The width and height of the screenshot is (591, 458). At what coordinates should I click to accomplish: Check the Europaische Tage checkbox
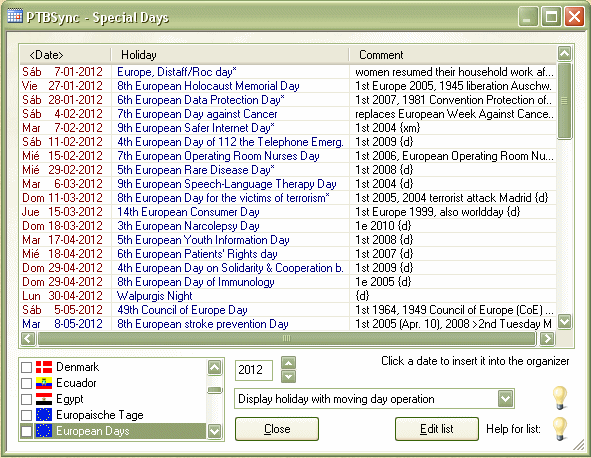[x=26, y=415]
